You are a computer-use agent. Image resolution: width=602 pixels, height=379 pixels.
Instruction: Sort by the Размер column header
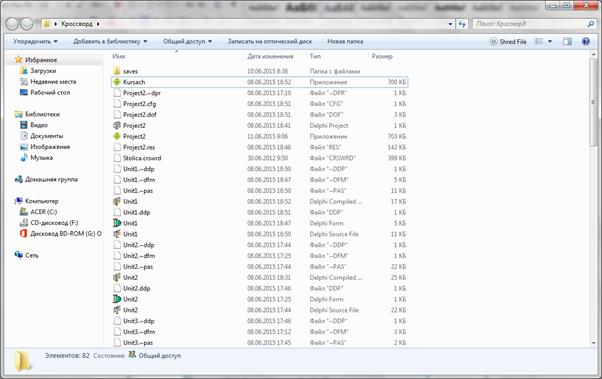[x=382, y=56]
